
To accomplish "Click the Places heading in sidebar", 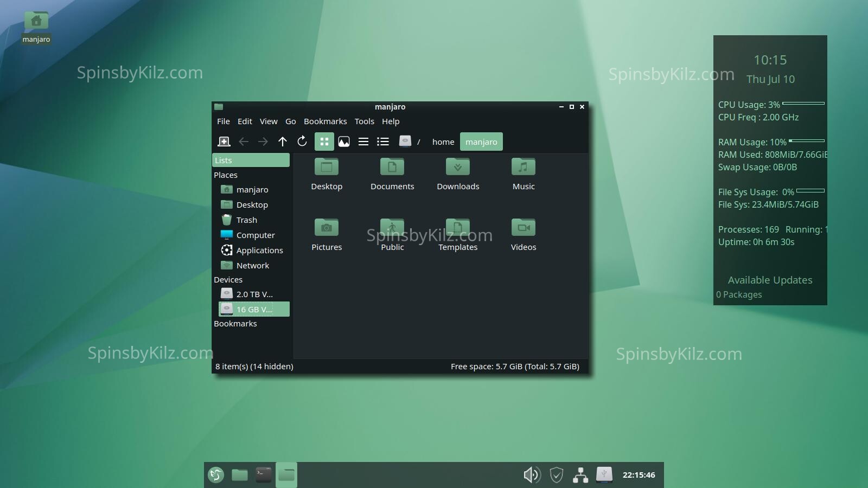I will (226, 175).
